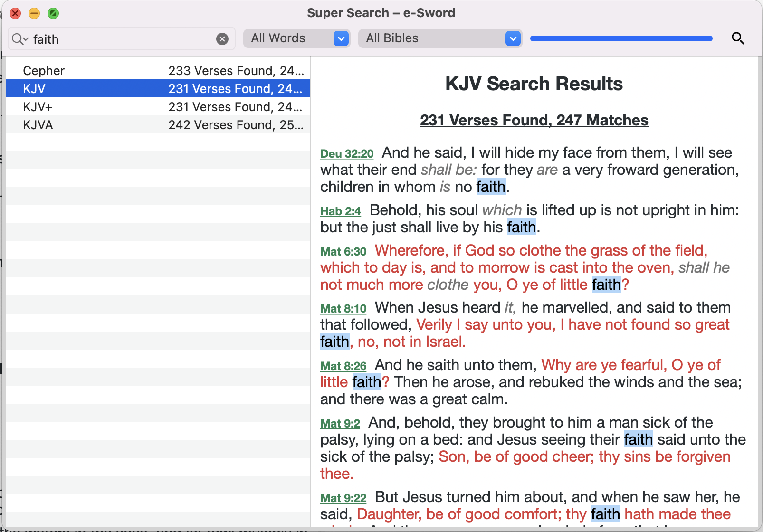Open the Mat 9:2 verse link
763x532 pixels.
(x=340, y=423)
